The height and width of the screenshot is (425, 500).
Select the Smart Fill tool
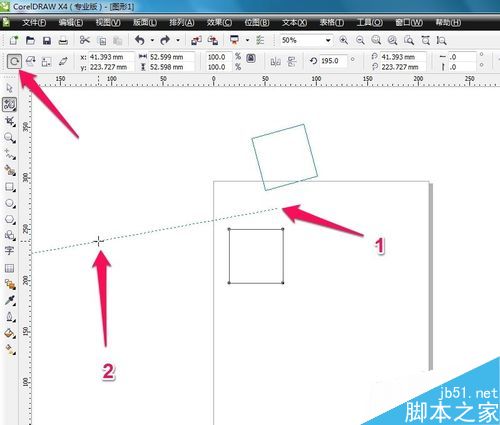(x=10, y=170)
